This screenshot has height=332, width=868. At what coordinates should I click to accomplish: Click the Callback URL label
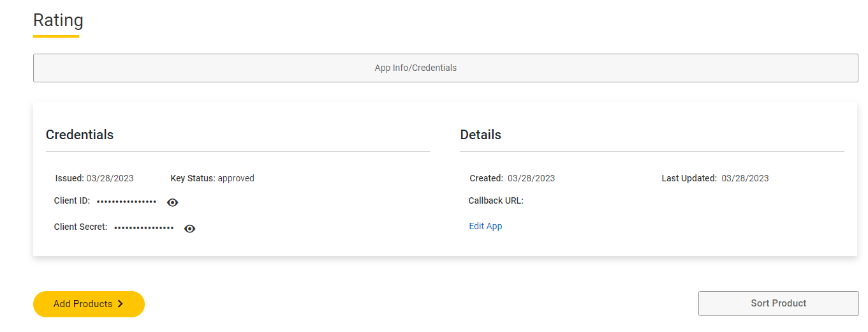pyautogui.click(x=496, y=200)
